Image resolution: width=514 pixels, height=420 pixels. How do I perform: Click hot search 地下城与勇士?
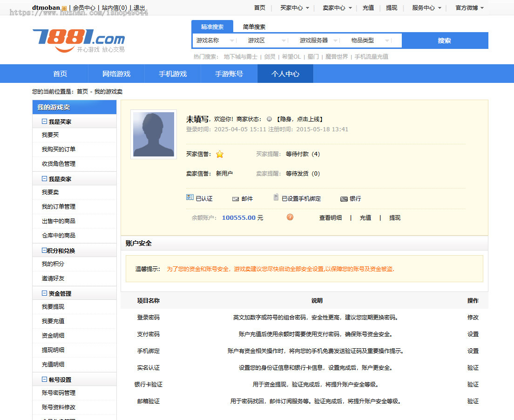(240, 56)
